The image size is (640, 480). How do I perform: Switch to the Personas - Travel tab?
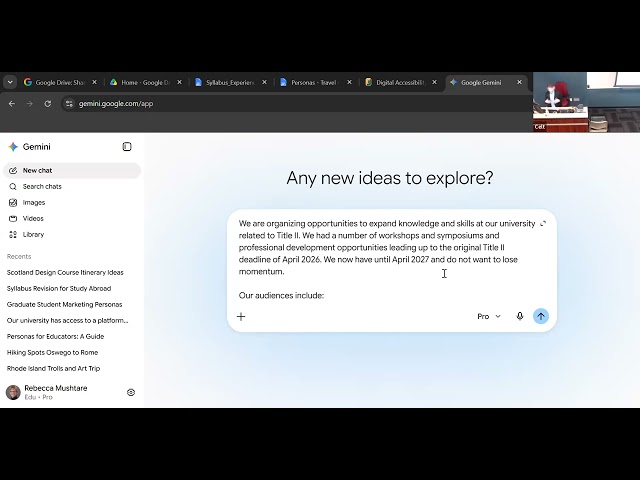click(x=316, y=82)
